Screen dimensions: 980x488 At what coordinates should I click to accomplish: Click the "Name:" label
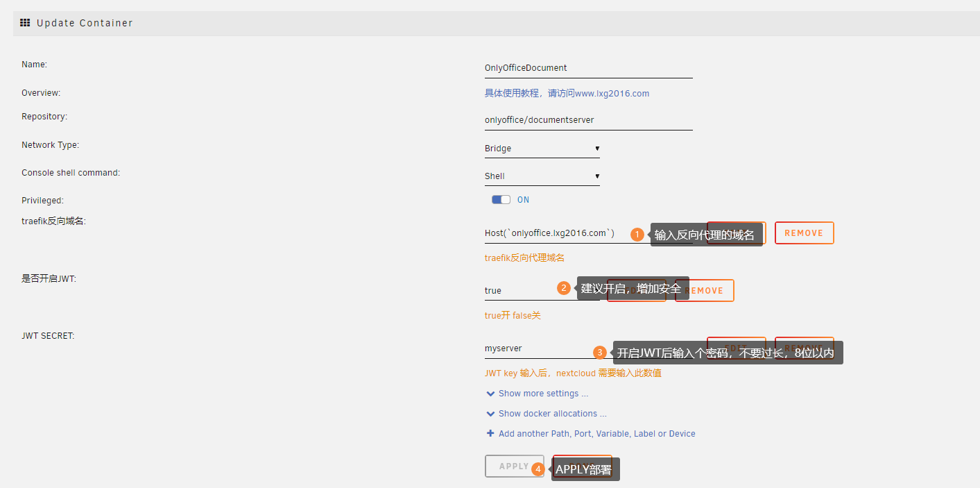coord(34,65)
